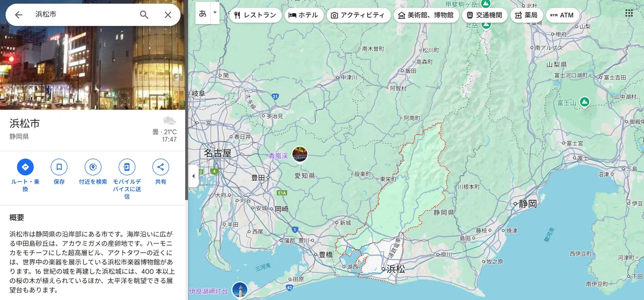
Task: Click the cloudy weather icon
Action: point(169,121)
